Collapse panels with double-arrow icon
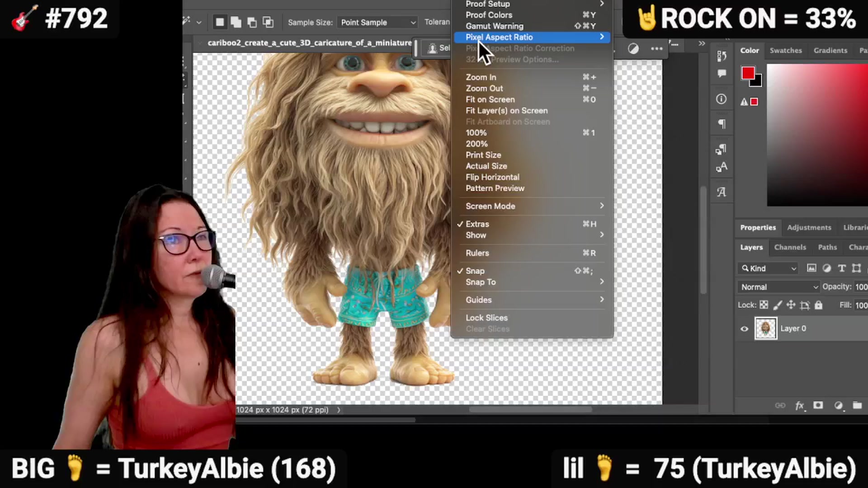This screenshot has width=868, height=488. pyautogui.click(x=702, y=43)
